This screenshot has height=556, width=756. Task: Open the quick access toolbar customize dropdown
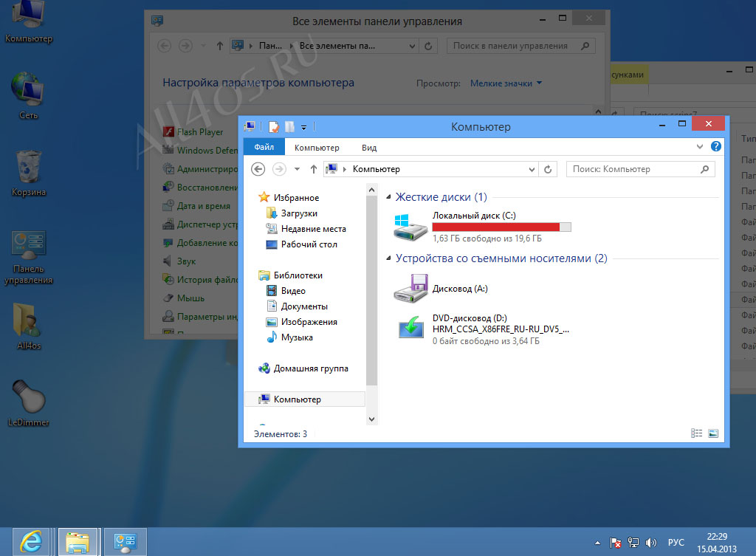click(x=303, y=128)
